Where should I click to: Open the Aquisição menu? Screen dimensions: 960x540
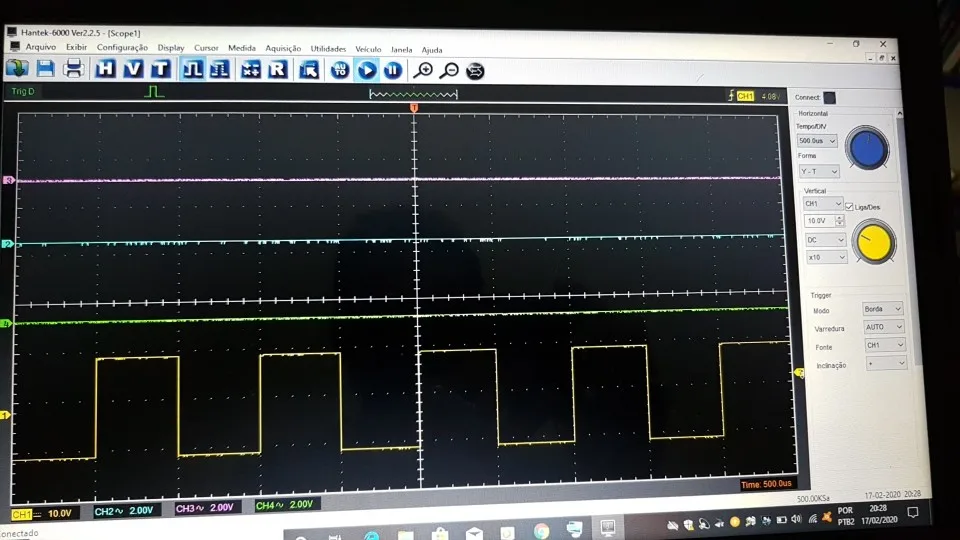(x=283, y=48)
